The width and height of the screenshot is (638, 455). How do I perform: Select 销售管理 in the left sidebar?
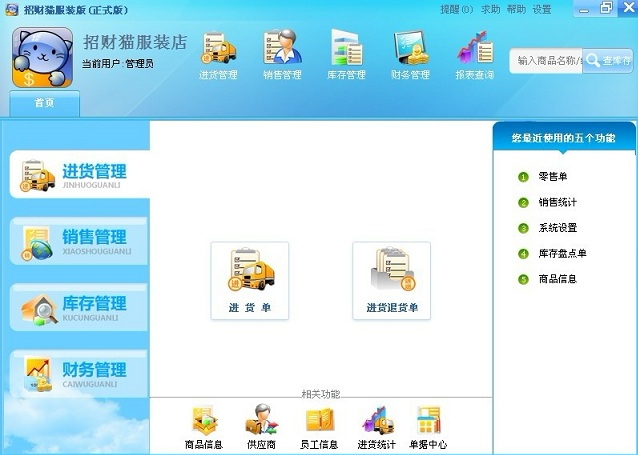coord(79,241)
